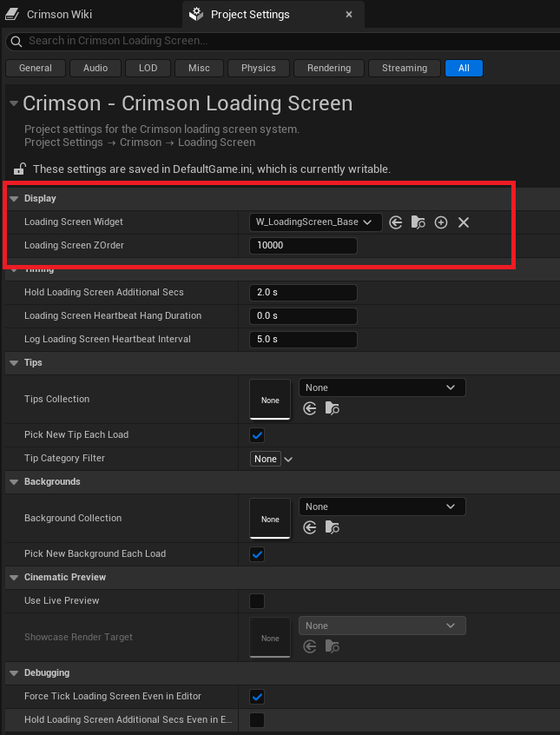Click the search magnifier icon
The width and height of the screenshot is (560, 735).
pyautogui.click(x=16, y=41)
